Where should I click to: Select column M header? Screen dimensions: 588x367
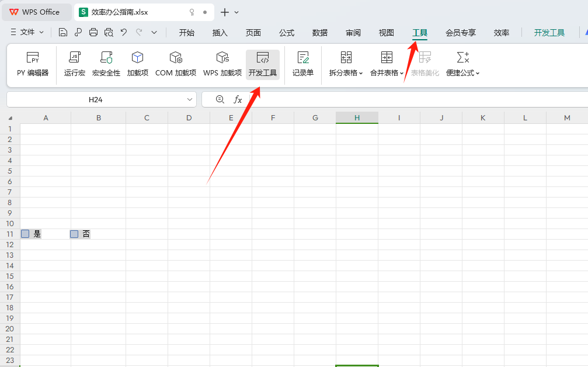coord(567,118)
